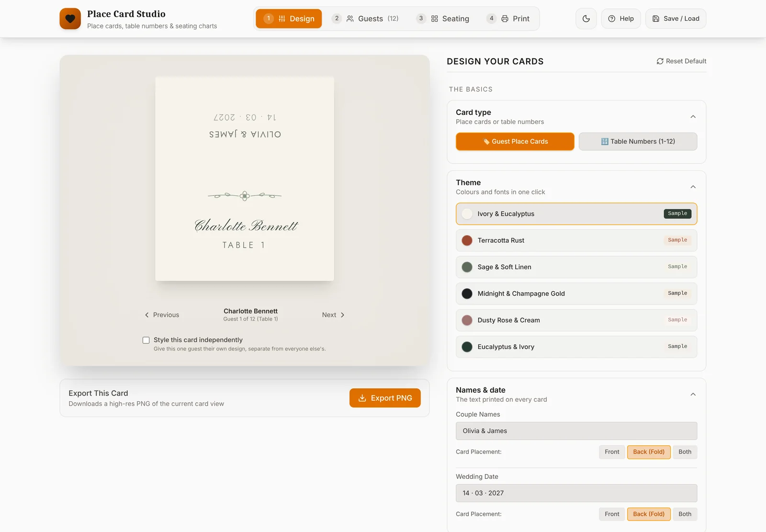Click the Place Card Studio heart logo
This screenshot has height=532, width=766.
tap(70, 19)
